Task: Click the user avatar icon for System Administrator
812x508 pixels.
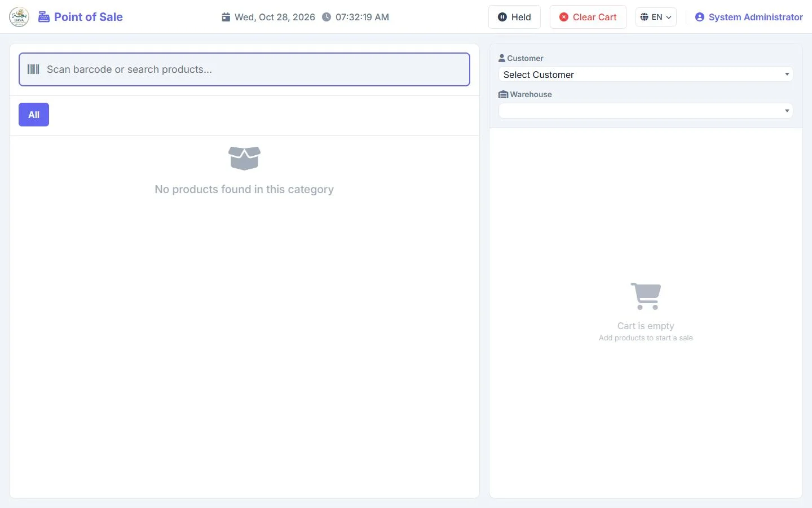Action: (699, 17)
